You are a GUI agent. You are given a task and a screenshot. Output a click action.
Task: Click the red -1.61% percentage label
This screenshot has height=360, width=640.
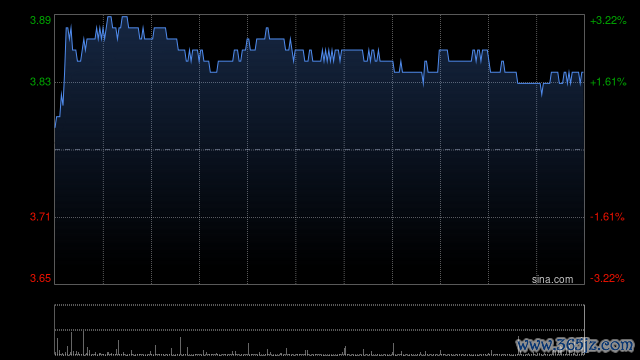607,217
